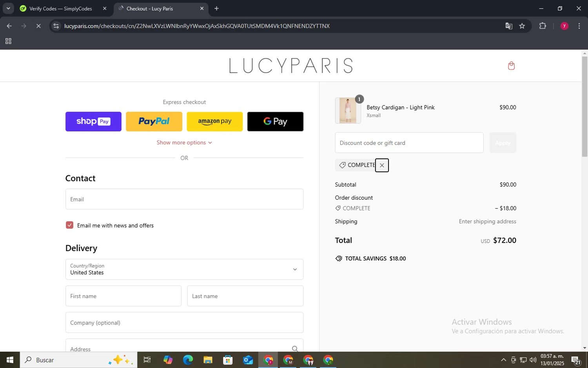The height and width of the screenshot is (368, 588).
Task: Bookmark this page with the star
Action: pos(522,26)
